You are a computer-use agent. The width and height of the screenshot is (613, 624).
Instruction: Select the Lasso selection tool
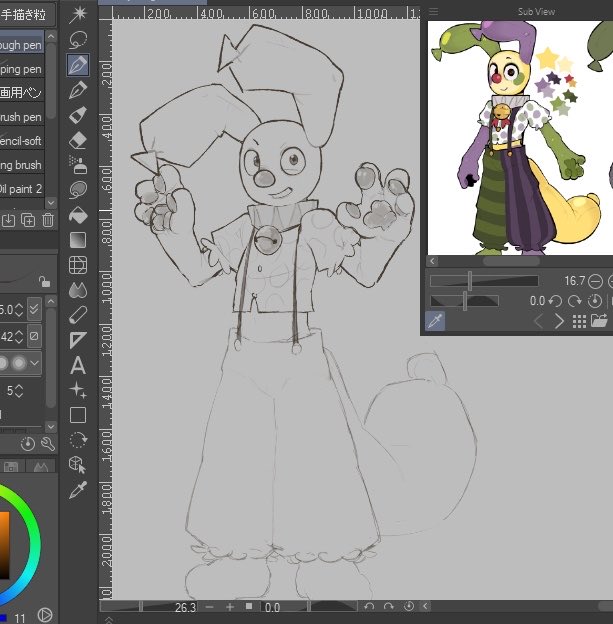(x=78, y=39)
